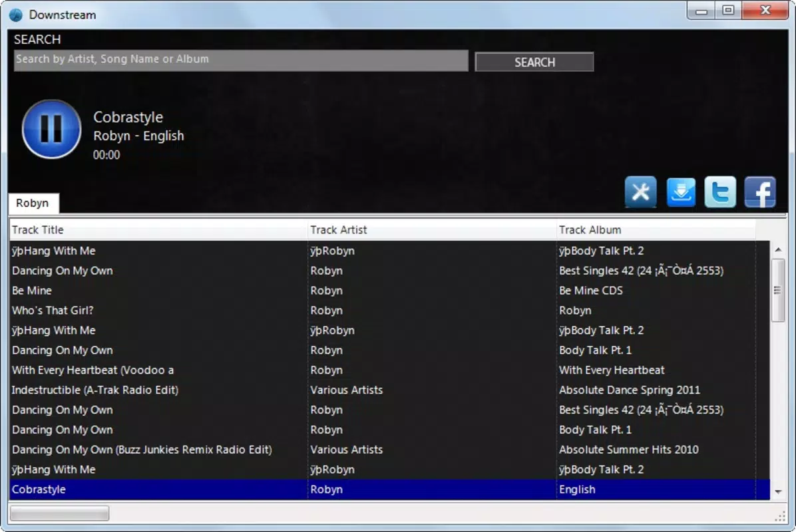Click the blue download icon
The image size is (796, 532).
pyautogui.click(x=681, y=192)
